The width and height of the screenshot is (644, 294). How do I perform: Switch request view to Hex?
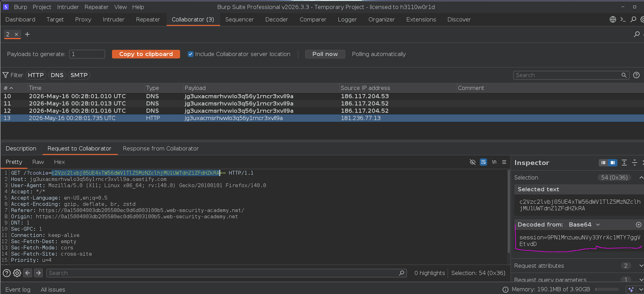click(x=59, y=162)
